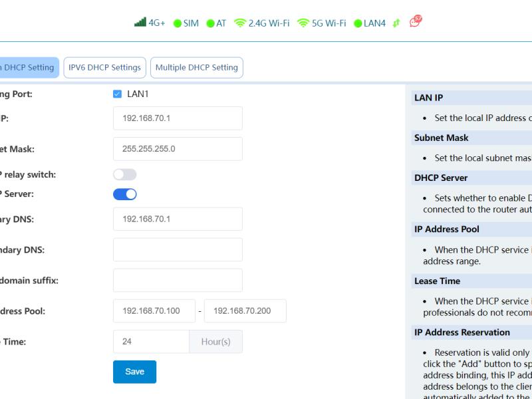Click the 4G+ signal strength icon

point(140,23)
